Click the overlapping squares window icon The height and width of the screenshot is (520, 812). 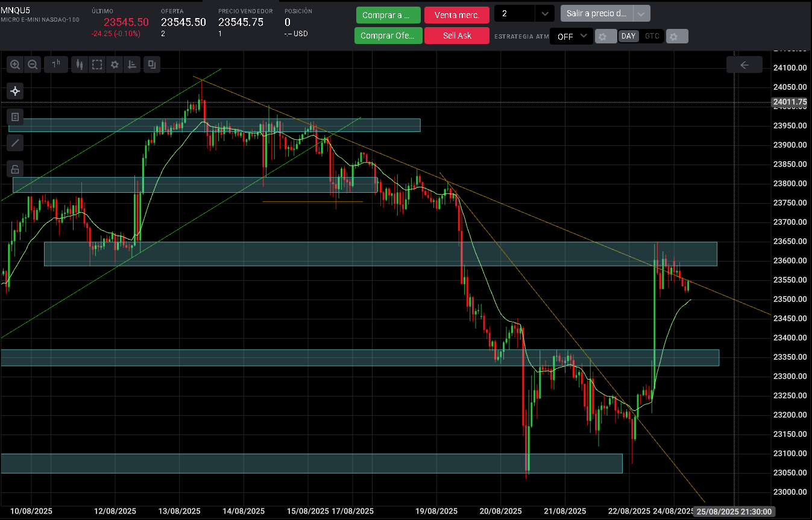pos(151,64)
